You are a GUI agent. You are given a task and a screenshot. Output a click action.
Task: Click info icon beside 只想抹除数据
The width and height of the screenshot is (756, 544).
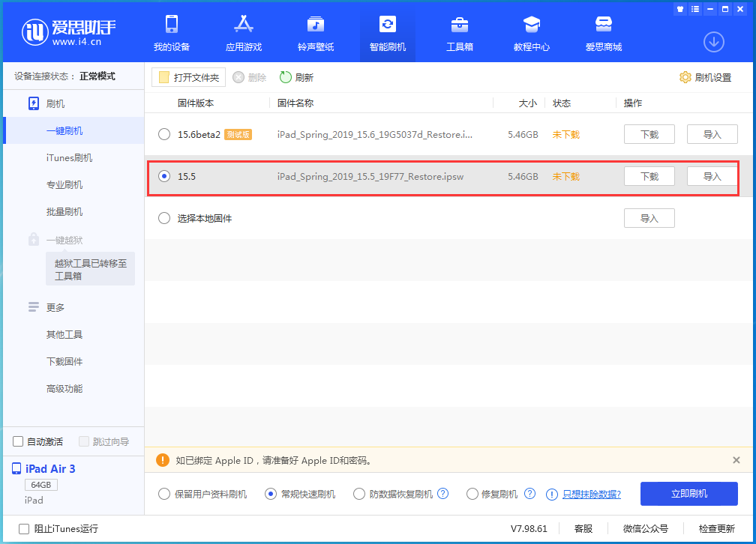pyautogui.click(x=551, y=495)
